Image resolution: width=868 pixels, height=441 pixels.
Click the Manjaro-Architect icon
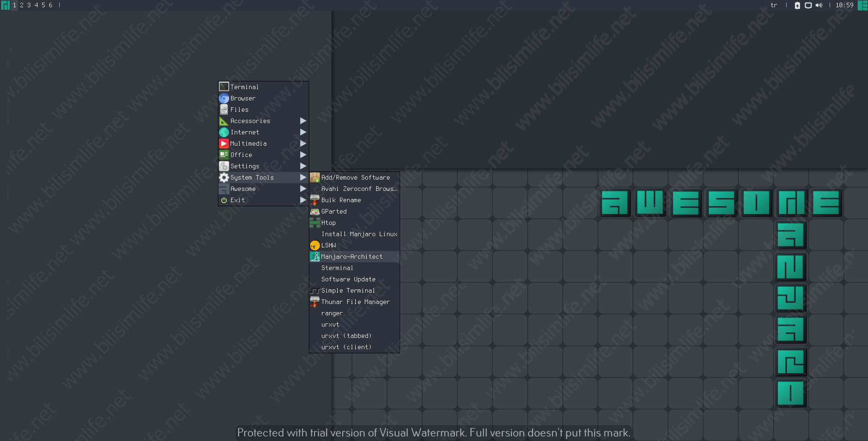coord(315,256)
